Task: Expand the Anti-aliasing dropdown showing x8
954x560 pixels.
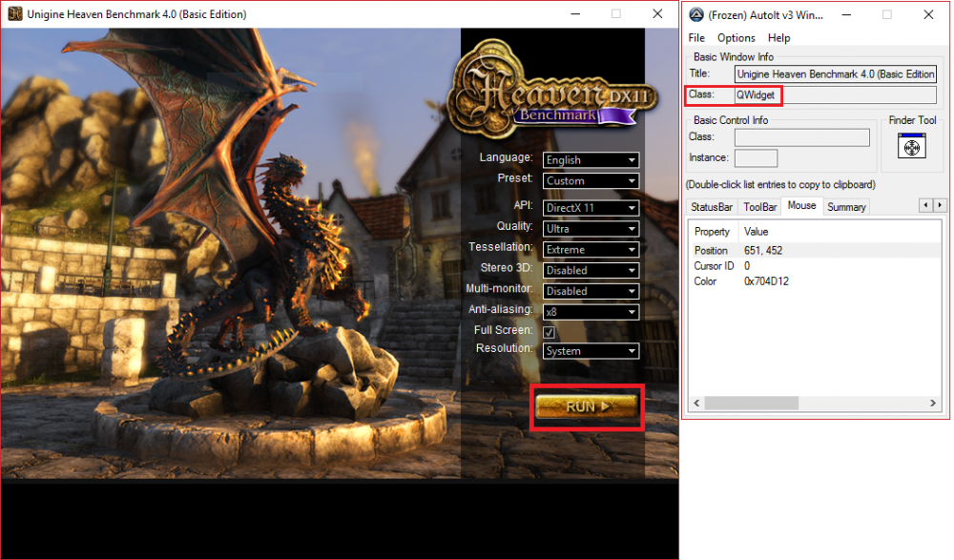Action: tap(591, 312)
